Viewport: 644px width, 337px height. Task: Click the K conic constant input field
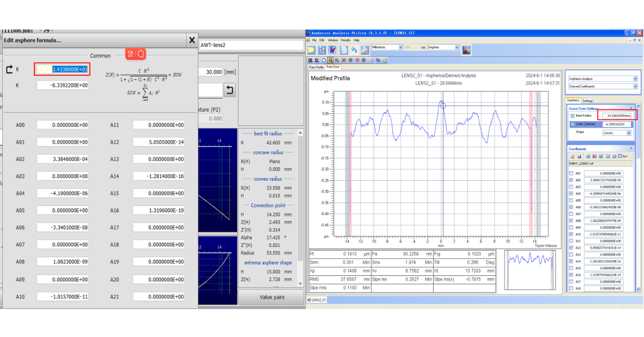click(62, 85)
